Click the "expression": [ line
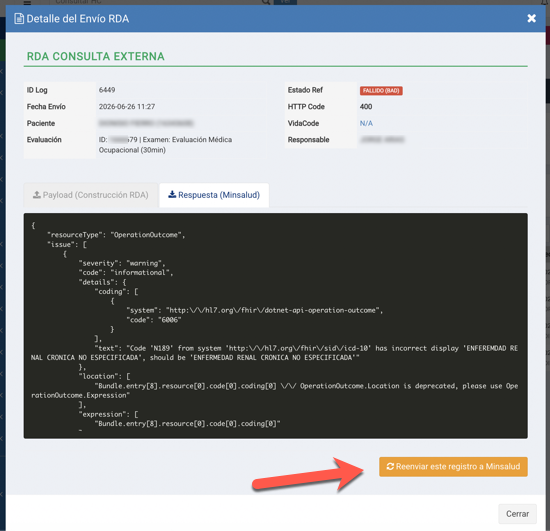The image size is (550, 531). pos(108,414)
